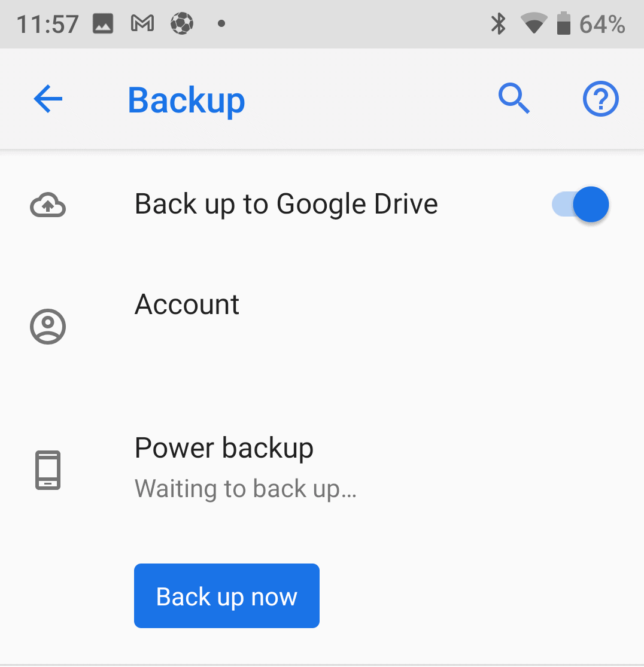The width and height of the screenshot is (644, 667).
Task: Tap the back arrow icon
Action: point(48,99)
